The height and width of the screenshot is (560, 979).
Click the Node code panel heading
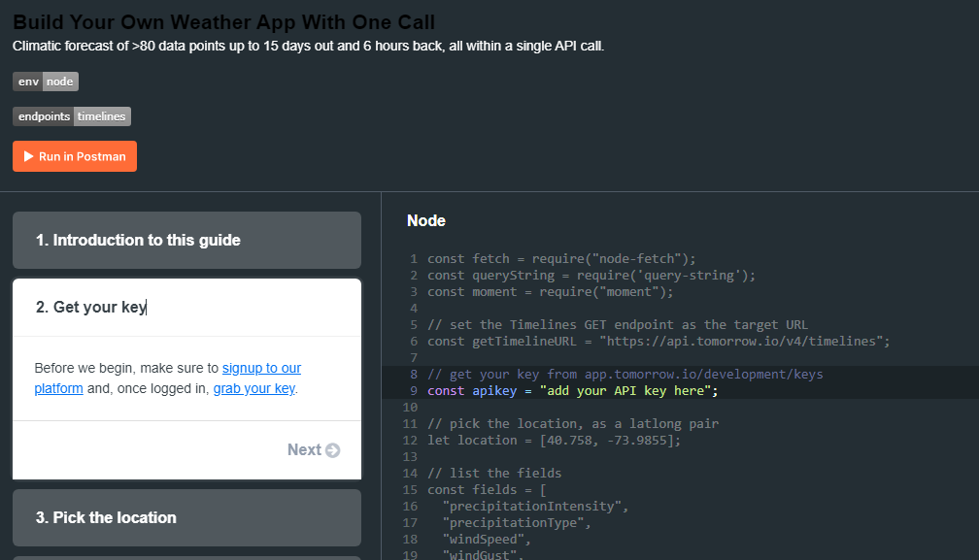click(425, 220)
